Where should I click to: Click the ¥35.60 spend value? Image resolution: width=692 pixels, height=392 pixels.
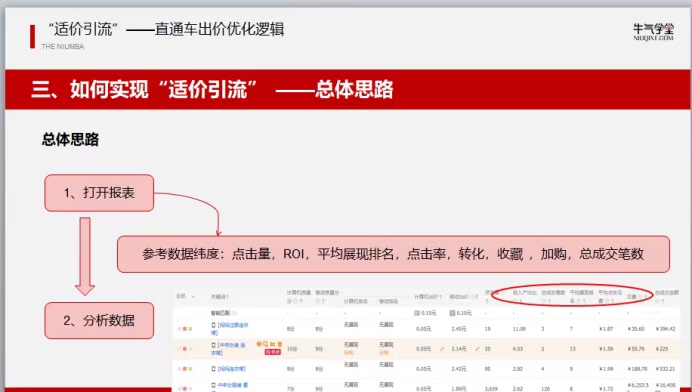click(x=636, y=329)
